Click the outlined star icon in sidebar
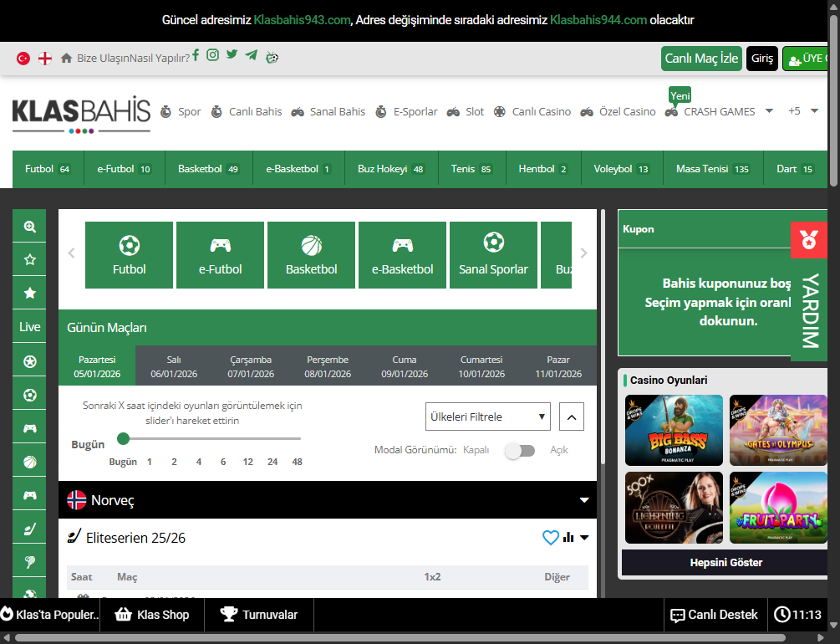Screen dimensions: 840x644 (x=29, y=259)
